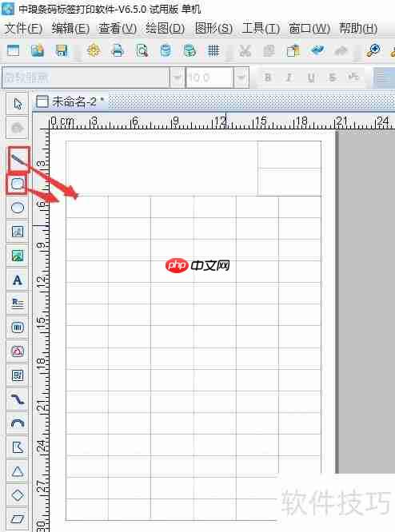The image size is (395, 532).
Task: Open the print preview magnifier icon
Action: 142,51
